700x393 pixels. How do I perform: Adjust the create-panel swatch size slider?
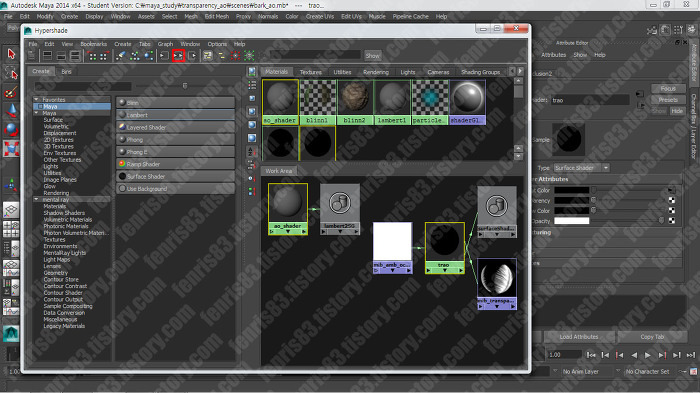tap(185, 85)
